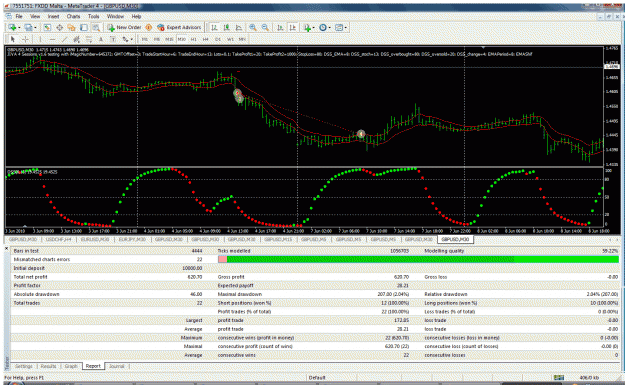Image resolution: width=625 pixels, height=385 pixels.
Task: Expand the Periods dropdown arrow
Action: click(x=330, y=28)
